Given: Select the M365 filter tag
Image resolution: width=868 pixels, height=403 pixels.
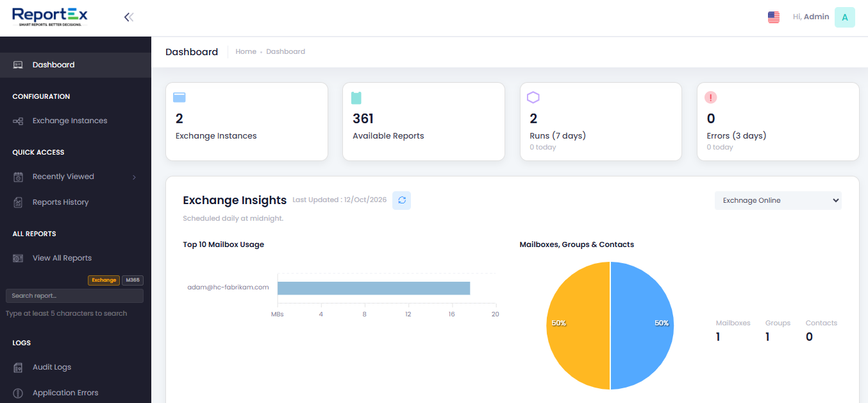Looking at the screenshot, I should (133, 280).
